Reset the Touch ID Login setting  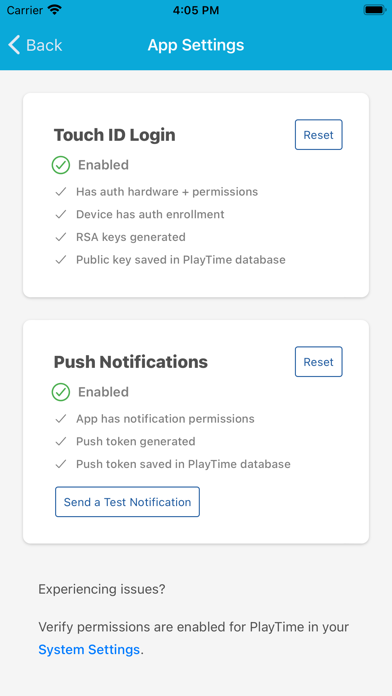[x=319, y=134]
